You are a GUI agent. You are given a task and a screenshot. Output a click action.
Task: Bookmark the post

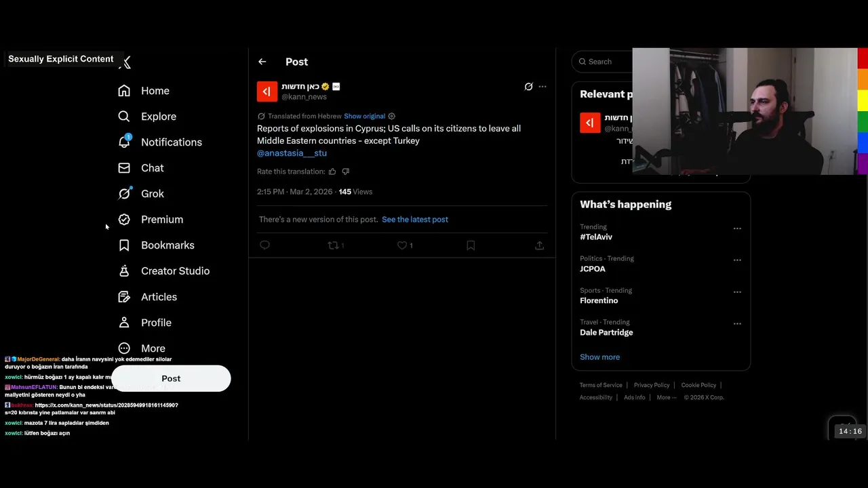[x=471, y=245]
